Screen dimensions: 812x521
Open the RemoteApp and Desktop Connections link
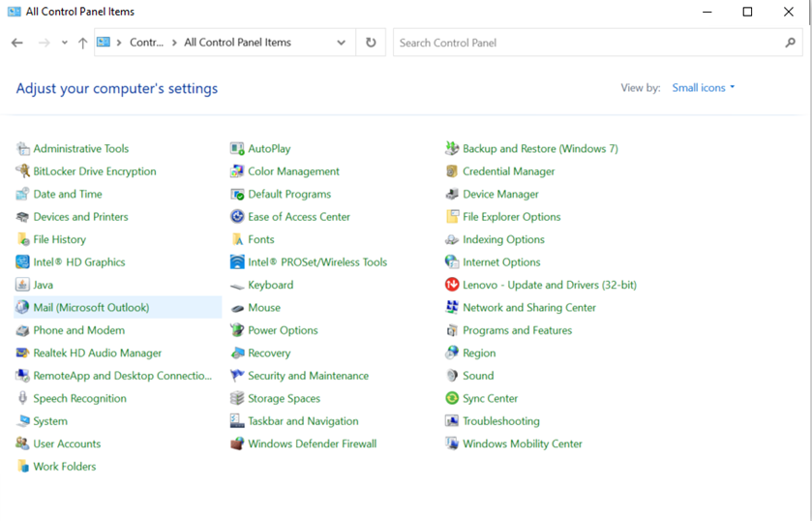pyautogui.click(x=123, y=376)
